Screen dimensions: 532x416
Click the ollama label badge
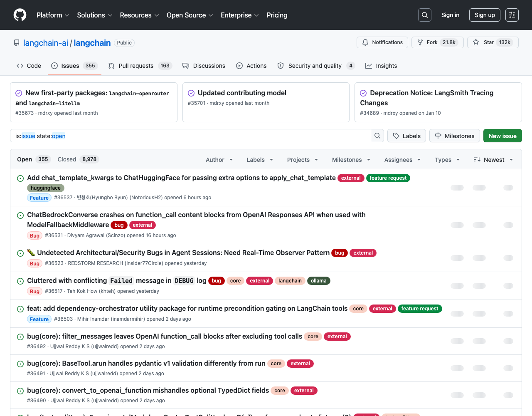point(319,281)
